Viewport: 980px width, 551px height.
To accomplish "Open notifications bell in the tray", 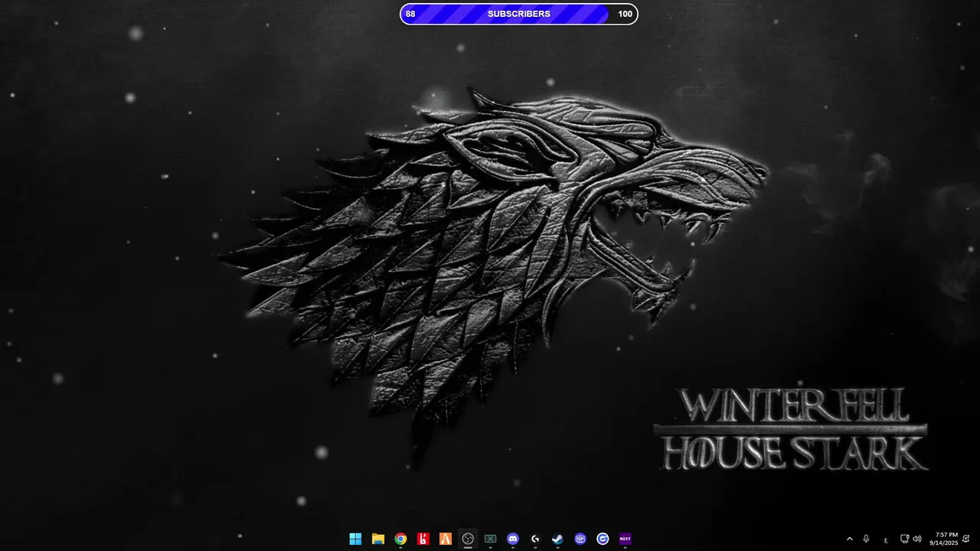I will [x=966, y=539].
